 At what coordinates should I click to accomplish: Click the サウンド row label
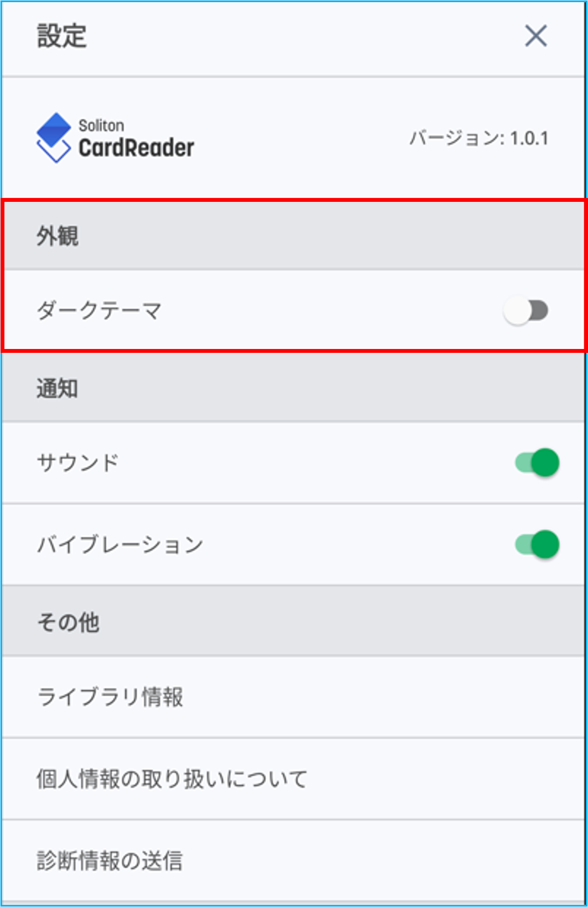coord(78,462)
